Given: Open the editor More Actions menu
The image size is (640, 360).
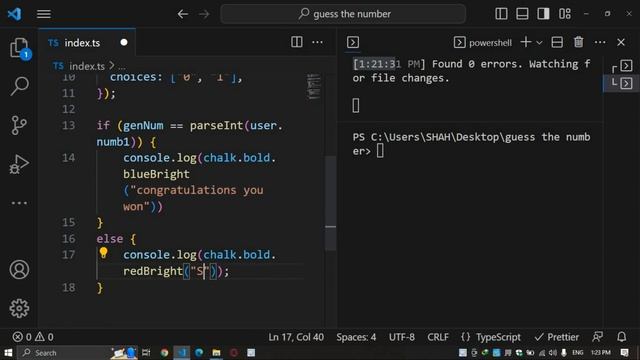Looking at the screenshot, I should pyautogui.click(x=317, y=42).
